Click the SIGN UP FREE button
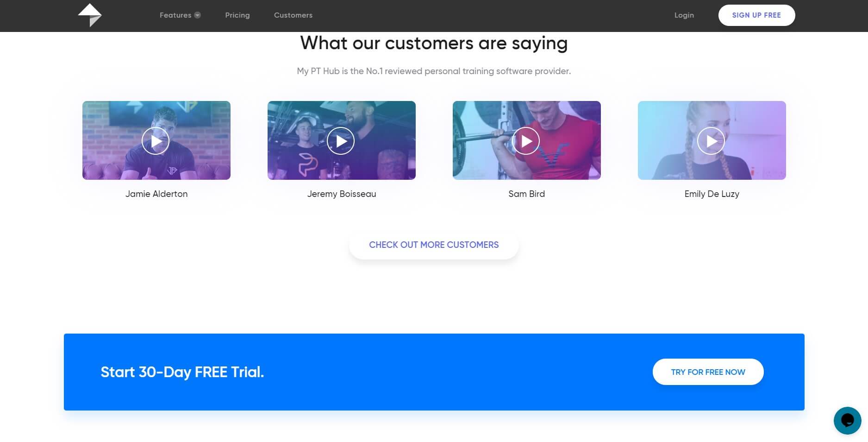This screenshot has width=868, height=442. click(756, 15)
